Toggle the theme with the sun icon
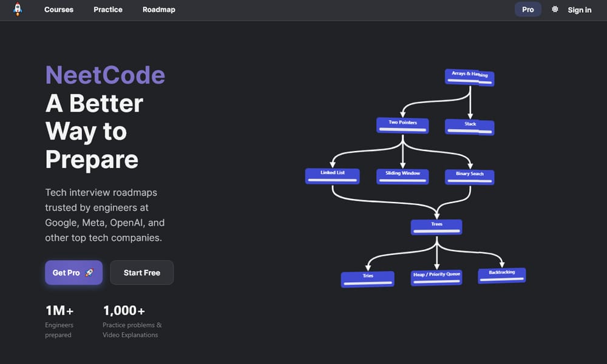 [555, 9]
